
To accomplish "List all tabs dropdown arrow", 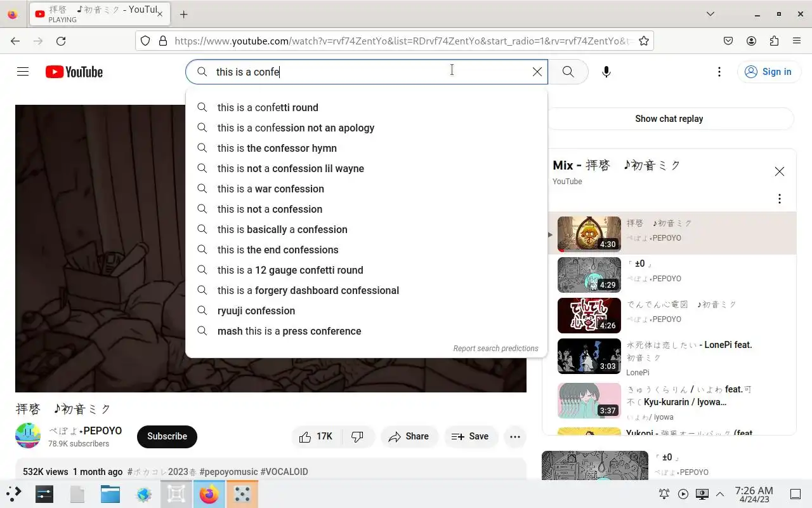I will pyautogui.click(x=710, y=14).
